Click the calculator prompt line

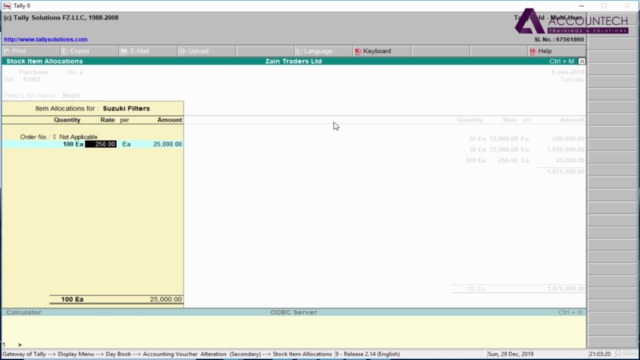point(293,345)
